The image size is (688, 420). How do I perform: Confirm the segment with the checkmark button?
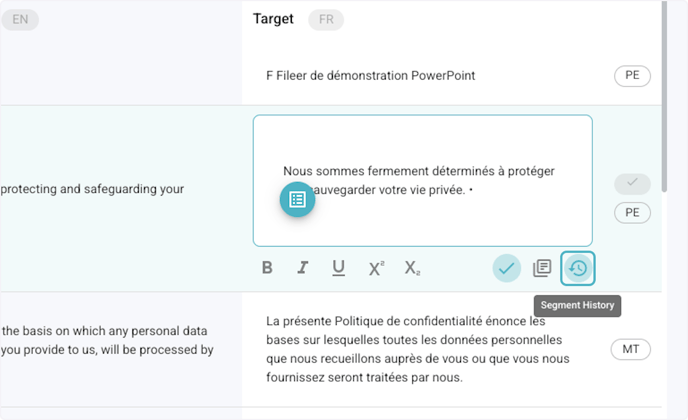click(507, 268)
